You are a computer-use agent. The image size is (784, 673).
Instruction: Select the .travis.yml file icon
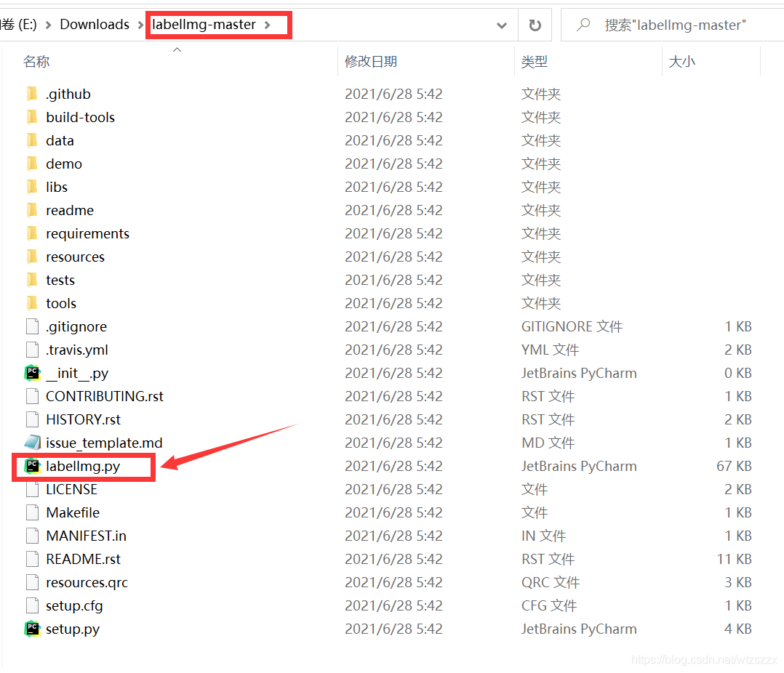pos(33,350)
